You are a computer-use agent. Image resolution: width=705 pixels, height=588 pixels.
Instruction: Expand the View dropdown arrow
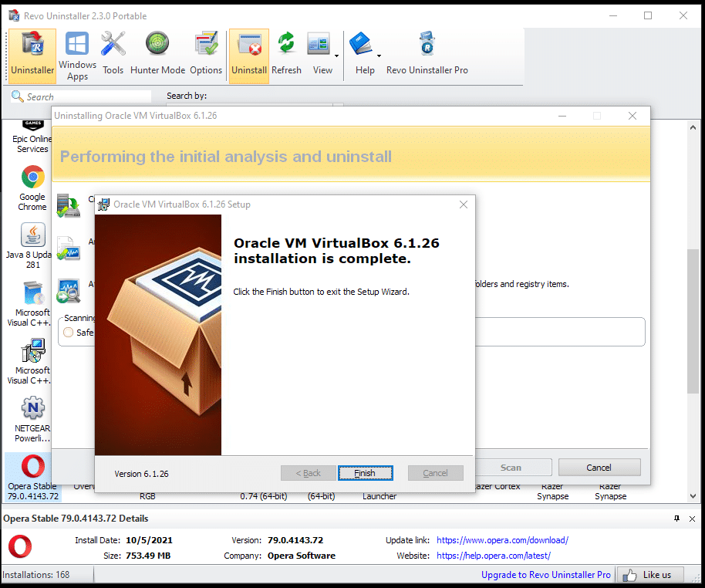(x=337, y=56)
